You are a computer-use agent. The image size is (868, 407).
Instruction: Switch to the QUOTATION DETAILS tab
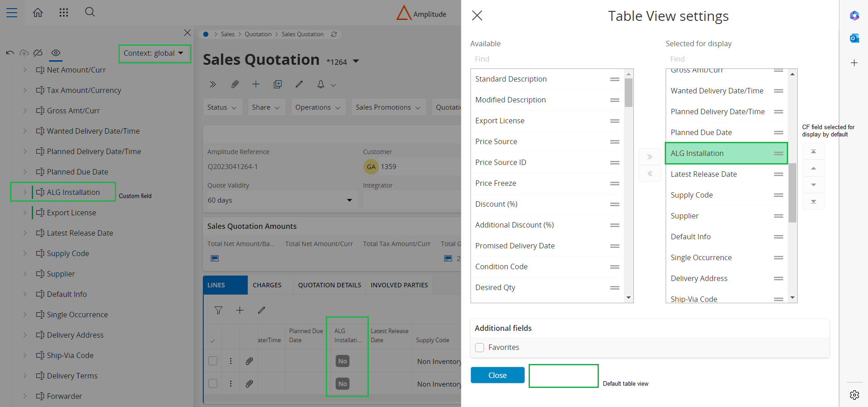330,285
